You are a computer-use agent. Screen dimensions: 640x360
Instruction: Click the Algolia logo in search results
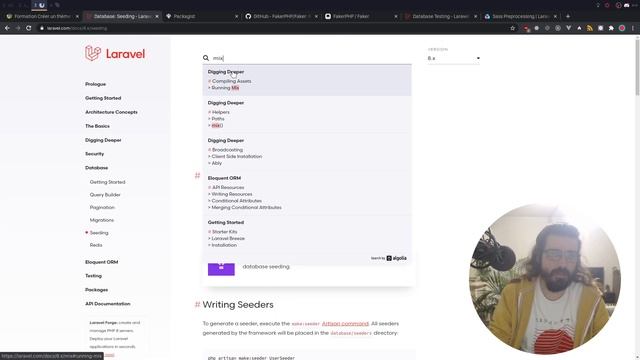click(x=396, y=258)
